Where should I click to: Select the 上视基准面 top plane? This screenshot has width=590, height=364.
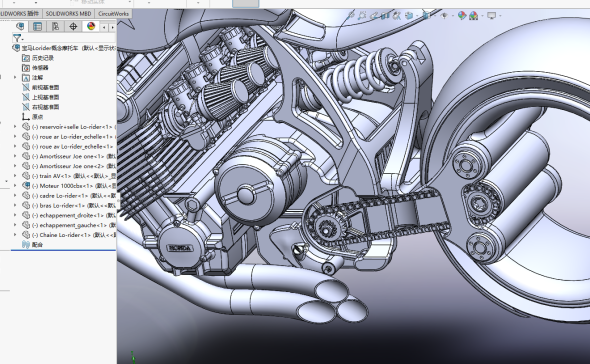point(41,97)
